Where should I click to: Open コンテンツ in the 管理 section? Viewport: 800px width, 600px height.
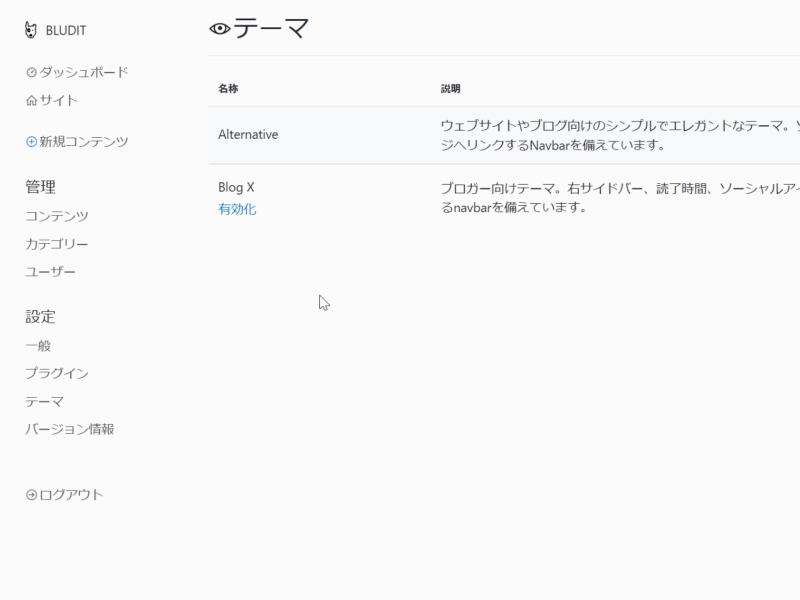tap(57, 216)
